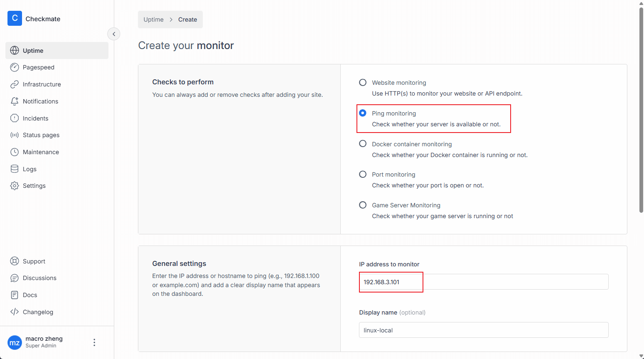Open Maintenance clock icon
The height and width of the screenshot is (359, 644).
(15, 152)
